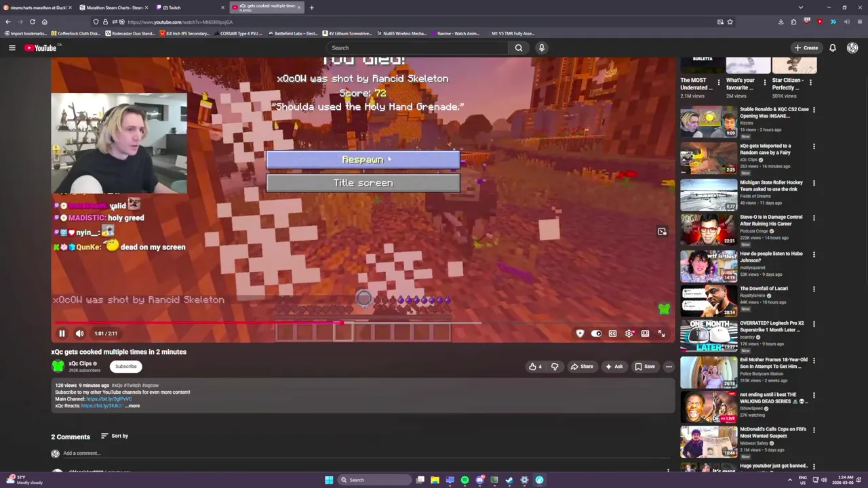Open more actions ellipsis under video
Viewport: 868px width, 488px height.
tap(669, 367)
